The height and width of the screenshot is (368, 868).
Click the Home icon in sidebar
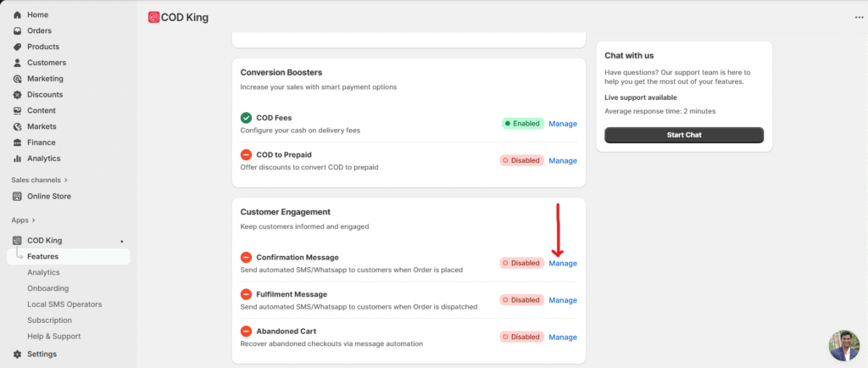pos(18,15)
